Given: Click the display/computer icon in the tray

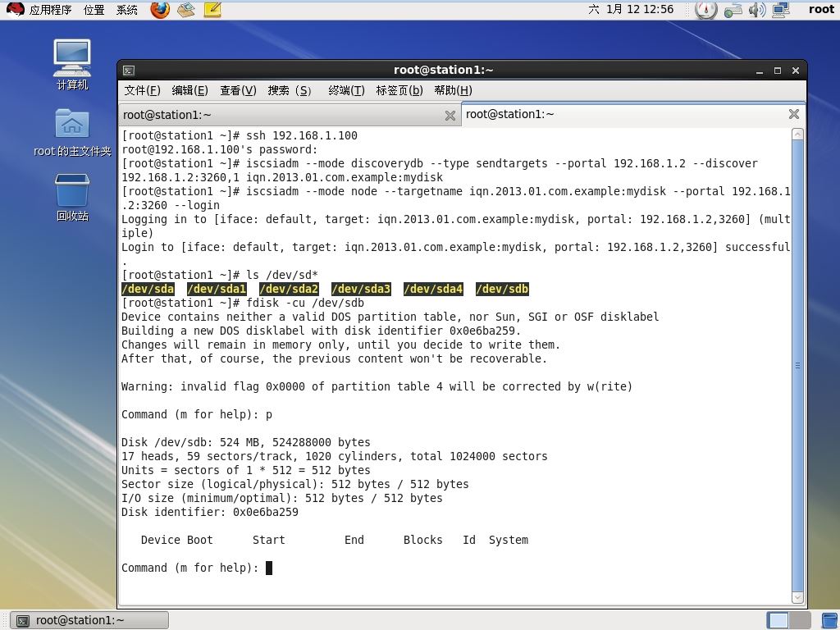Looking at the screenshot, I should coord(781,10).
